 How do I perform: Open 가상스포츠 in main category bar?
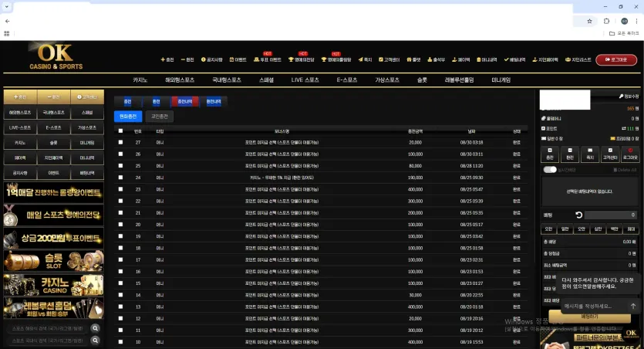[387, 80]
